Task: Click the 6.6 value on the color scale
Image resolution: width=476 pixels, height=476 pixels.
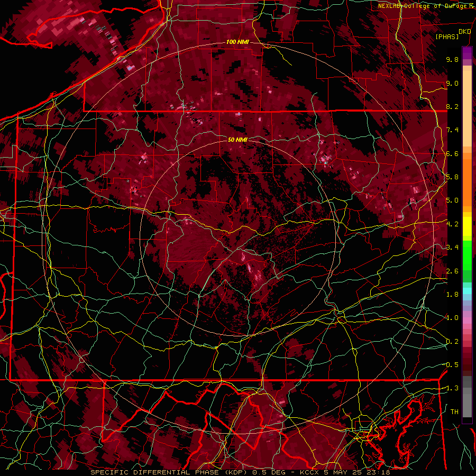Action: tap(452, 153)
